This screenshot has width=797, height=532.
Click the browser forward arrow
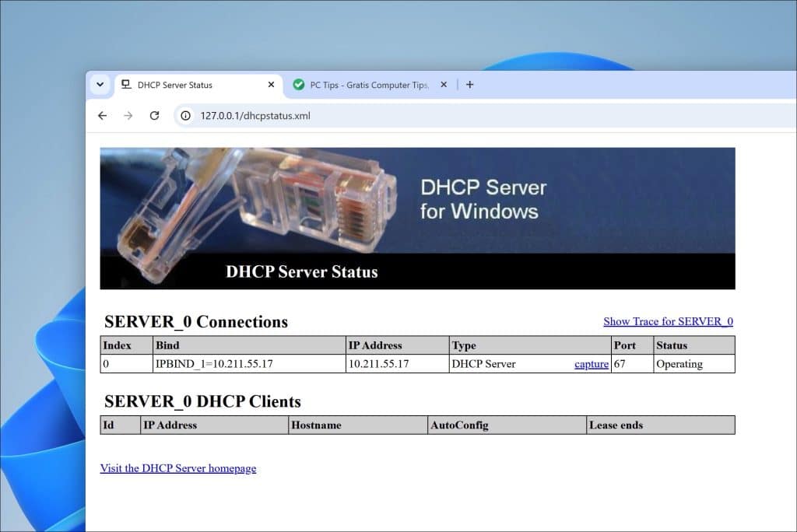pyautogui.click(x=128, y=116)
